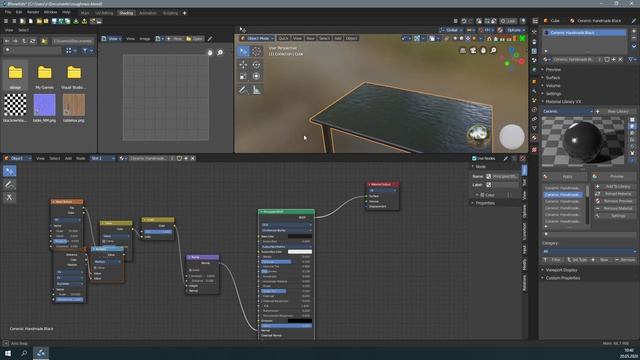
Task: Select the node editor Annotate tool
Action: [x=9, y=184]
